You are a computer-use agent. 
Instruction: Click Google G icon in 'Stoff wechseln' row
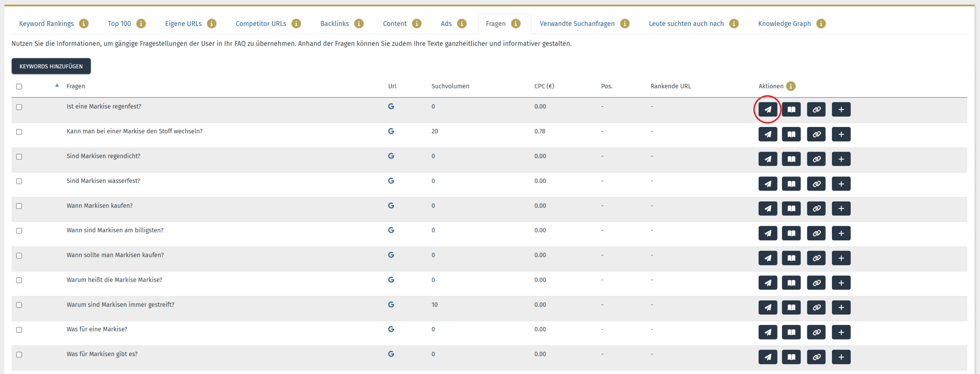391,131
